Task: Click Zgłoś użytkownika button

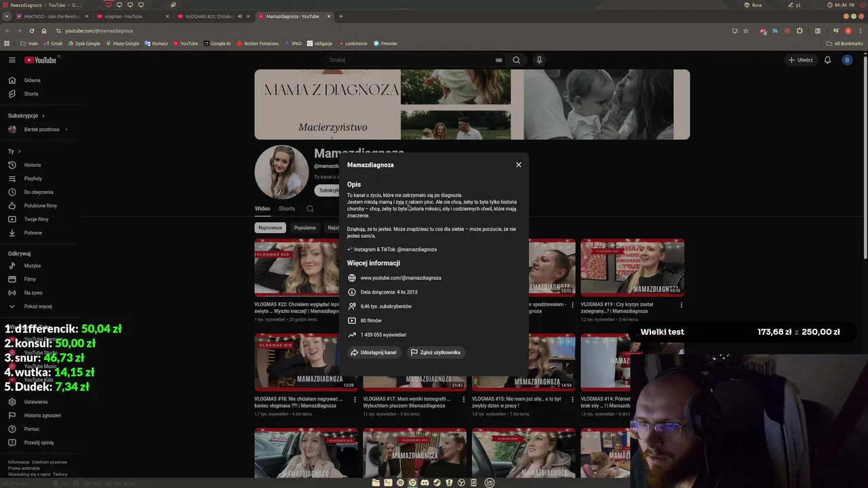Action: [435, 352]
